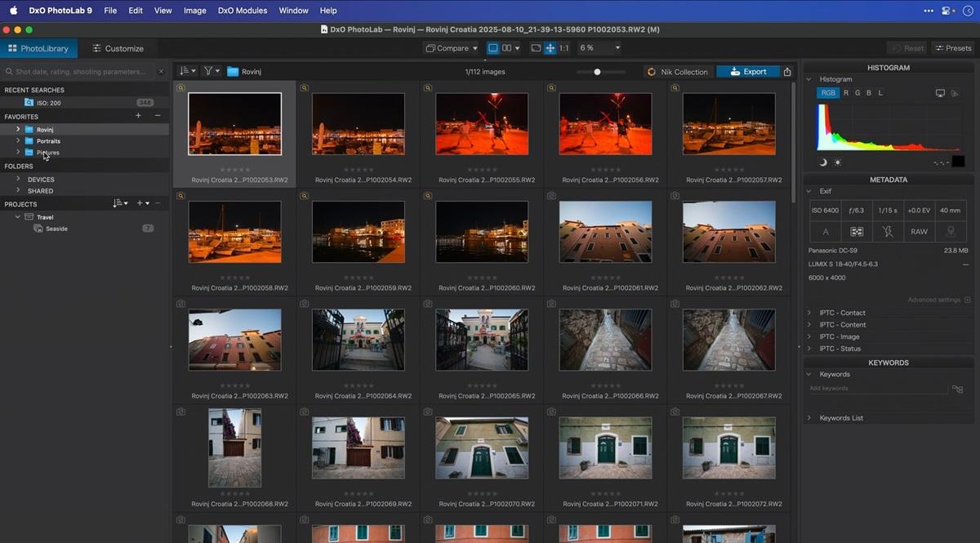Select single image view mode icon
The image size is (980, 543).
pos(493,48)
